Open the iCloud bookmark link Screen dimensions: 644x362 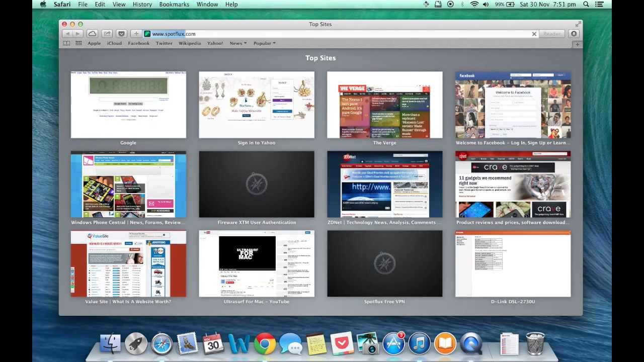pyautogui.click(x=114, y=43)
